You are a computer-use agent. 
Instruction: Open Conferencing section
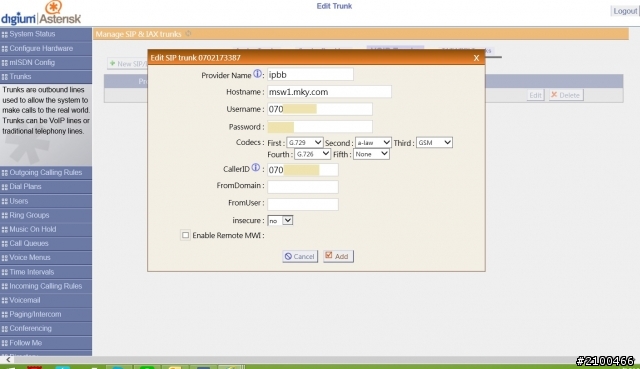pos(46,328)
